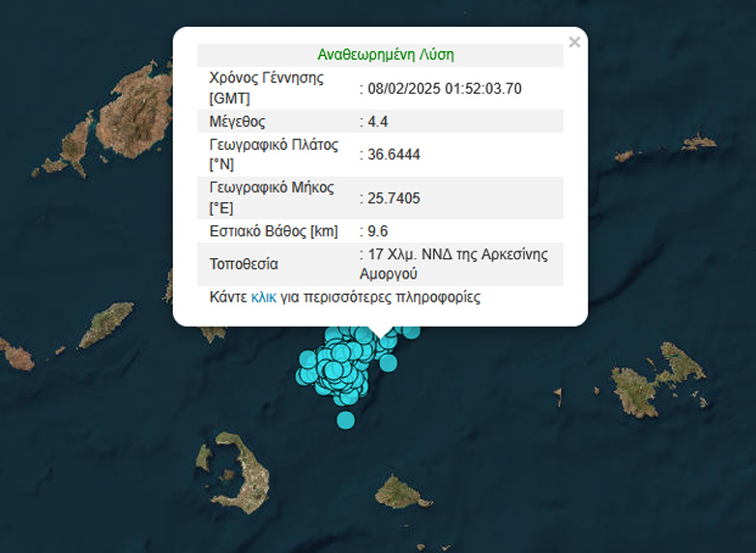Click the lone earthquake marker east of the cluster

point(389,363)
